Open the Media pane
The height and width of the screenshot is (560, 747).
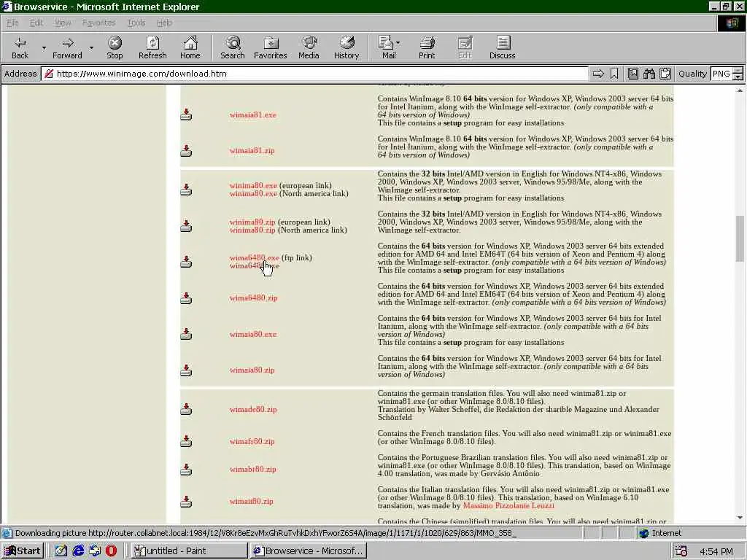point(309,47)
